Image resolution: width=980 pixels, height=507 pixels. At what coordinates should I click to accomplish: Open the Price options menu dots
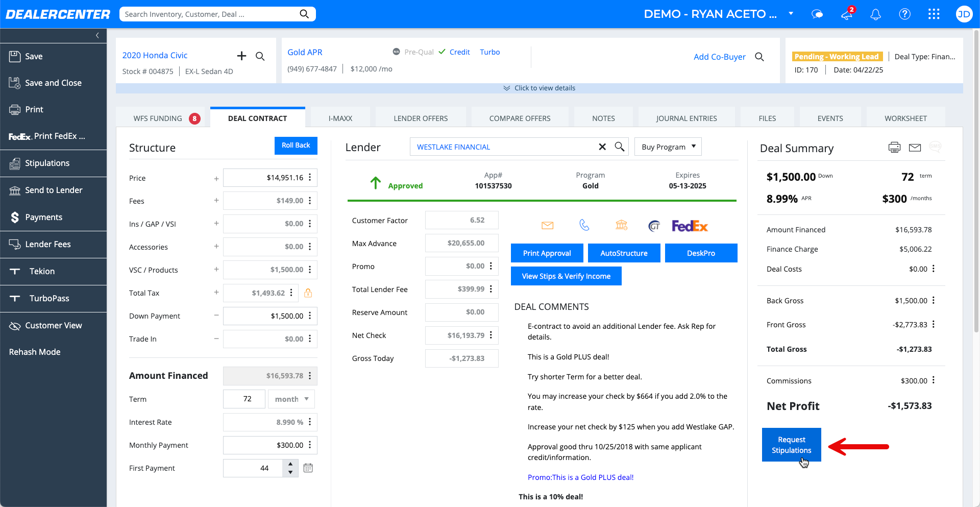click(x=310, y=178)
